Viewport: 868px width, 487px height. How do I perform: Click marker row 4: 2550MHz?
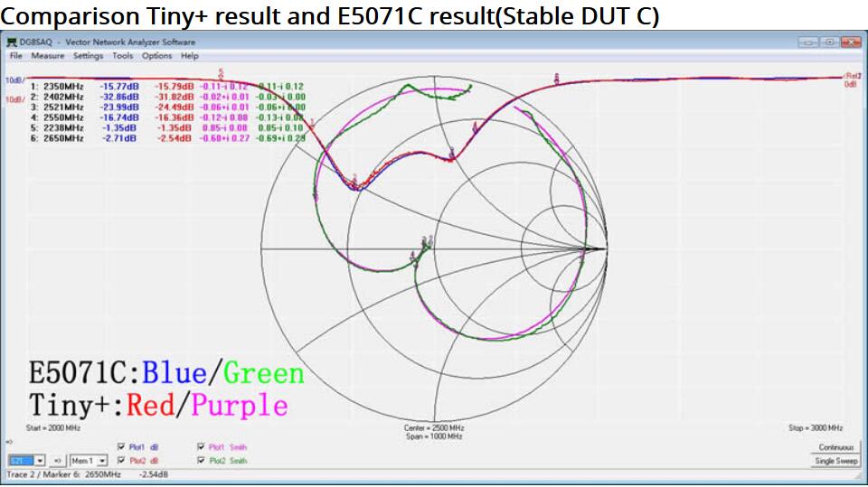point(57,117)
